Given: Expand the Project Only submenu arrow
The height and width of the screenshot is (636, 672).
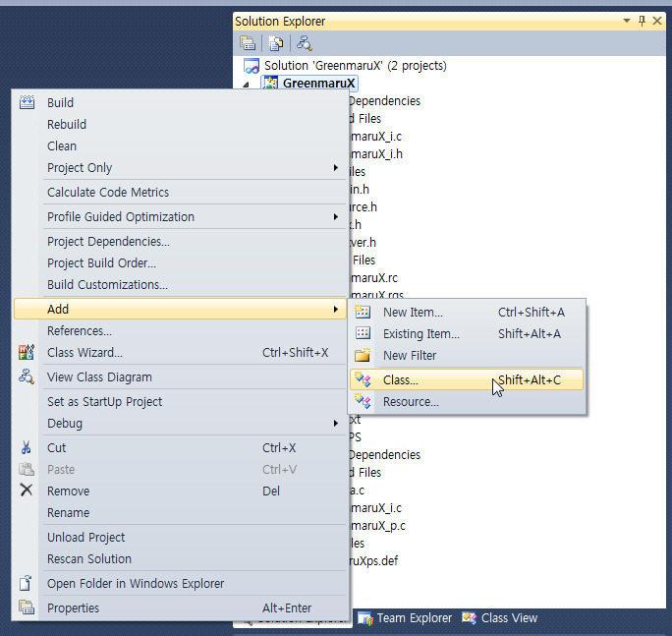Looking at the screenshot, I should coord(336,168).
